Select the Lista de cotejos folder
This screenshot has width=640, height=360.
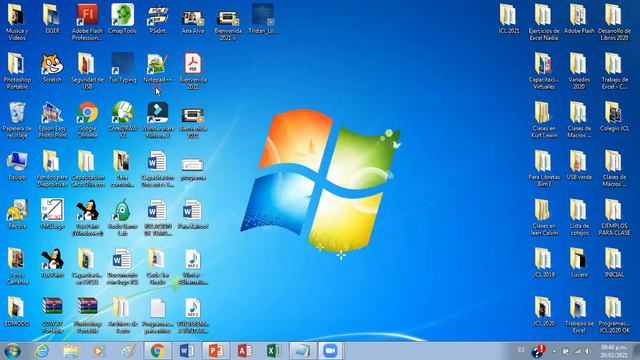pyautogui.click(x=579, y=217)
